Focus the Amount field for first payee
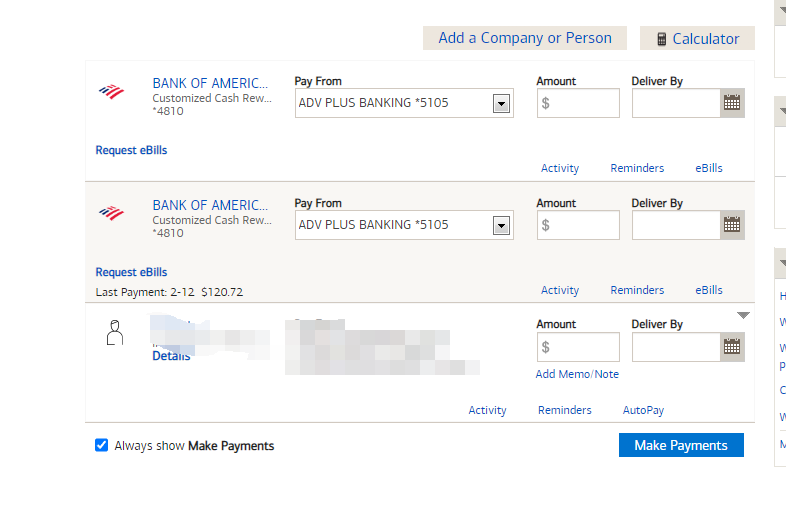This screenshot has height=508, width=786. point(578,103)
